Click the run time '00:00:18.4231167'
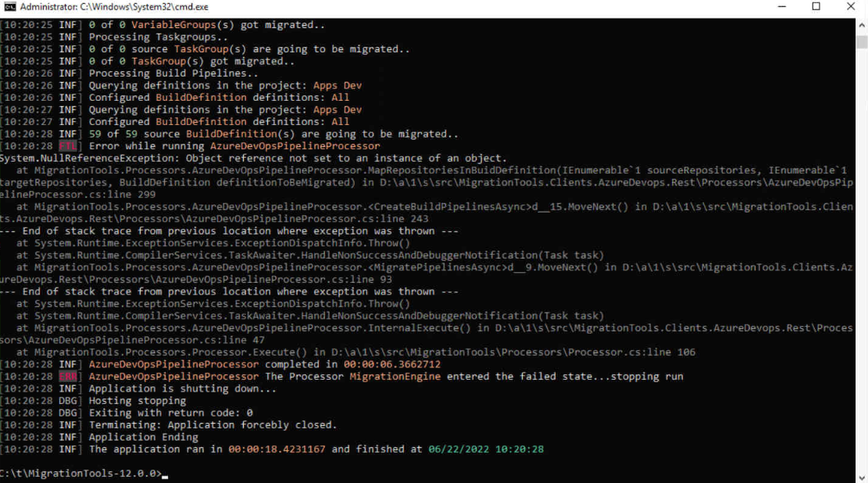The image size is (868, 483). pyautogui.click(x=277, y=449)
